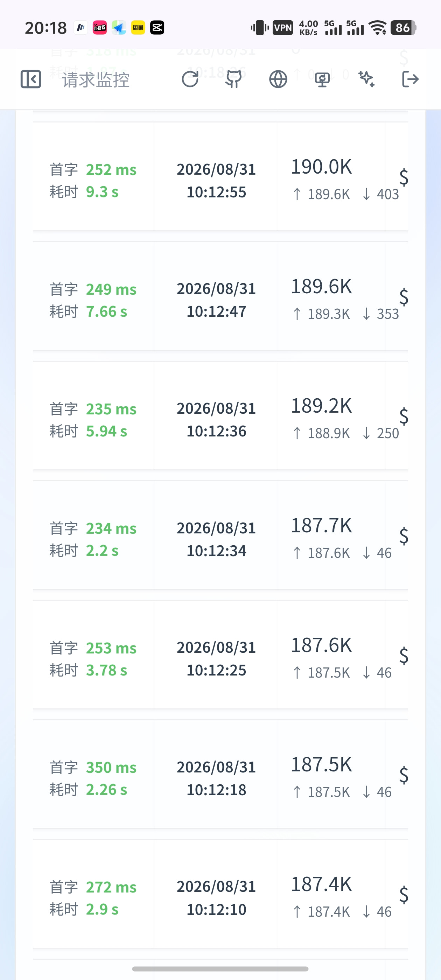Click the logout exit icon

411,79
